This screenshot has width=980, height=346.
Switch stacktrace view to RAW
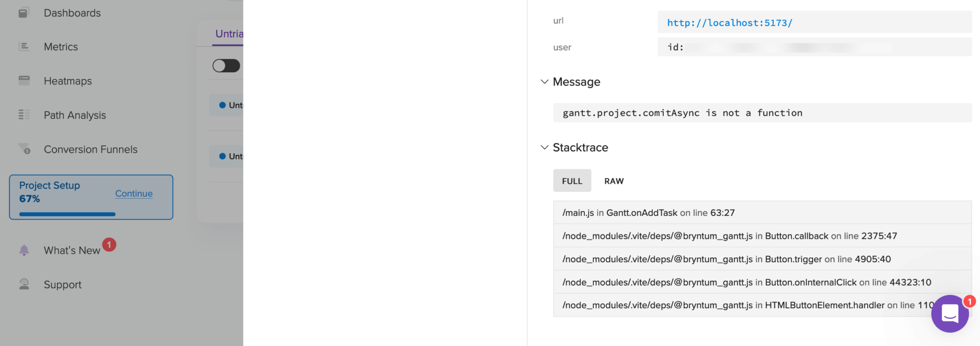[x=614, y=181]
